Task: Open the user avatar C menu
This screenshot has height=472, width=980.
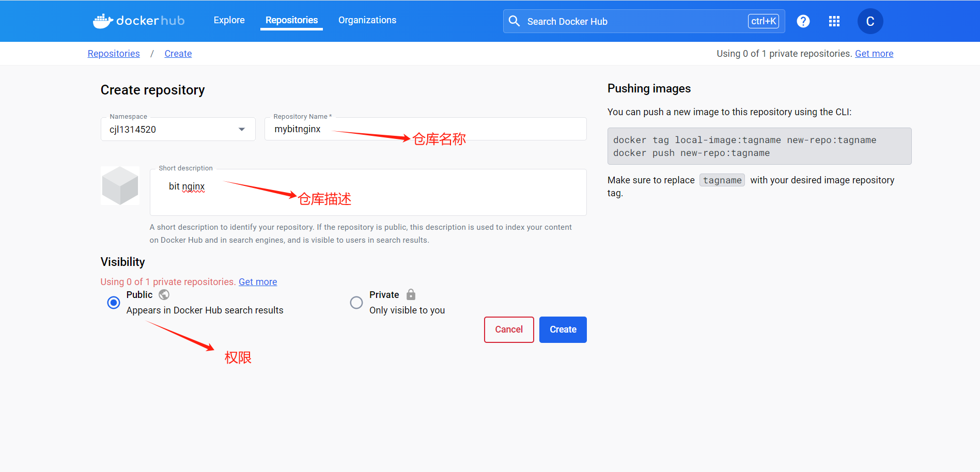Action: coord(870,21)
